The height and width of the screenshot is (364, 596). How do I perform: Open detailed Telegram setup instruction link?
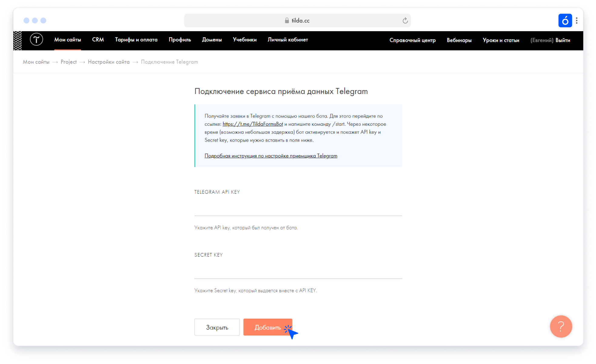click(x=271, y=156)
